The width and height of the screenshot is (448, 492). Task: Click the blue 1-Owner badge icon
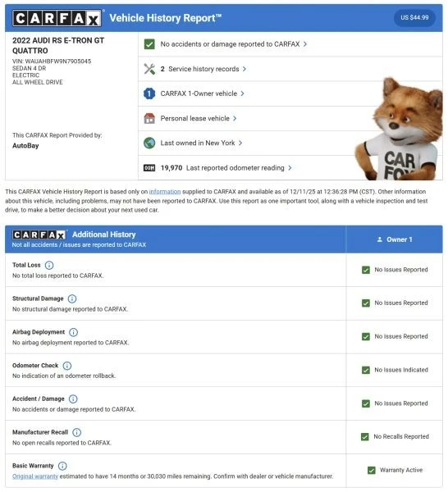coord(149,93)
